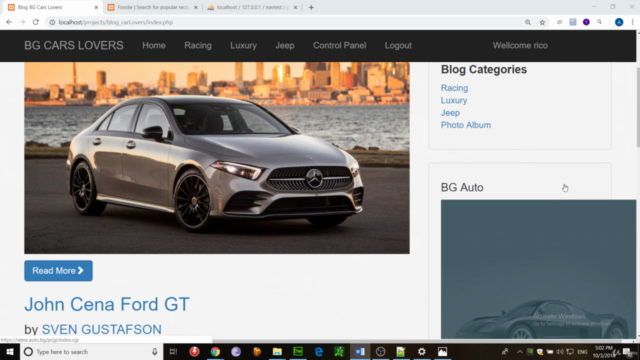Click the taskbar microphone icon
This screenshot has height=360, width=640.
155,351
